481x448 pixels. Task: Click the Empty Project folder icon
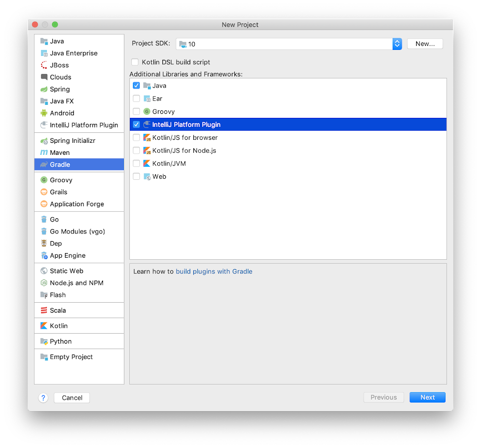[44, 357]
